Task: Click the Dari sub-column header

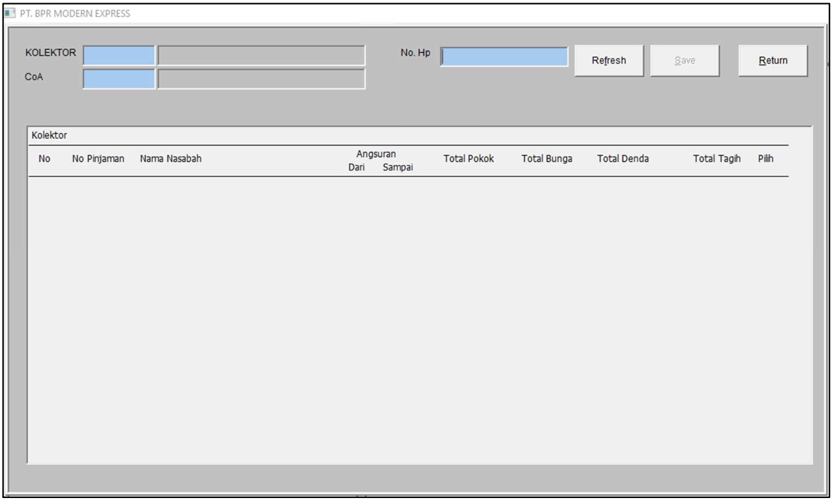Action: (x=356, y=167)
